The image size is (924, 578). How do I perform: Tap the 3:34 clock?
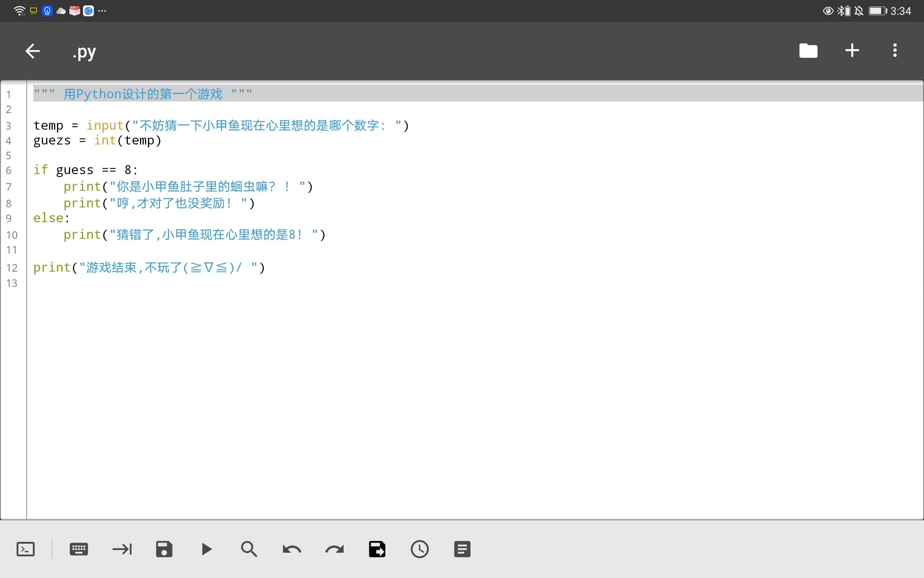901,11
